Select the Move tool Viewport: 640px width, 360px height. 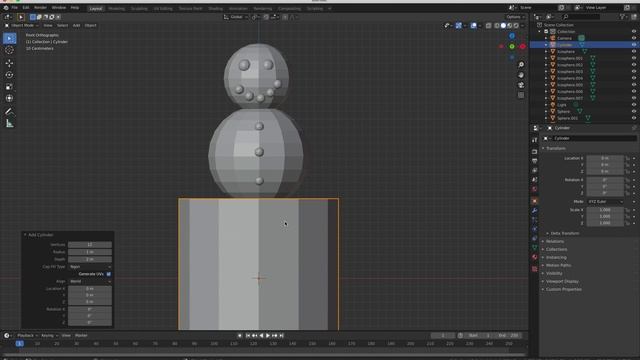9,63
